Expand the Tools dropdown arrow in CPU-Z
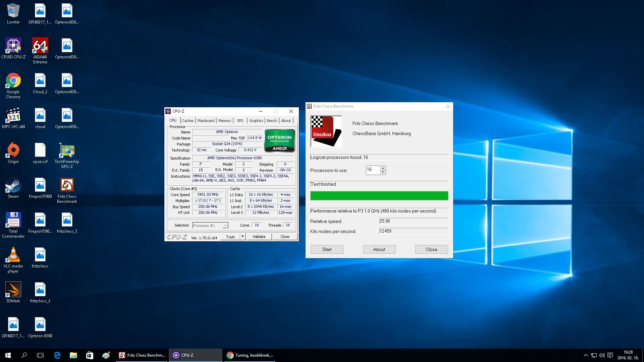Screen dimensions: 644x362 (243, 237)
